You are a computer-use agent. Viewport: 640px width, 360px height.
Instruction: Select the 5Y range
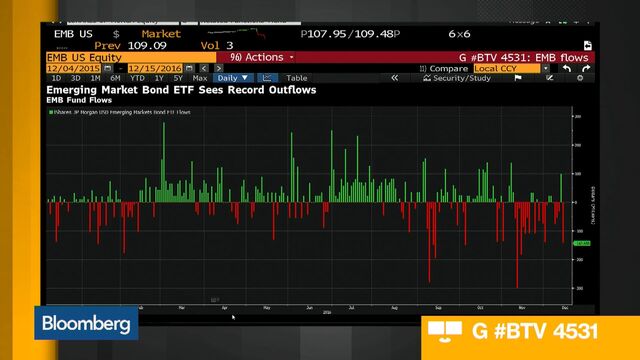click(178, 78)
